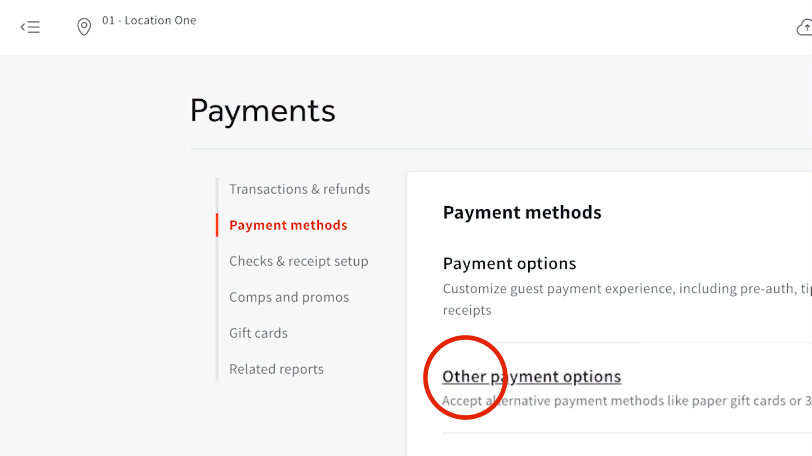This screenshot has width=812, height=456.
Task: Open Comps and promos section
Action: point(289,297)
